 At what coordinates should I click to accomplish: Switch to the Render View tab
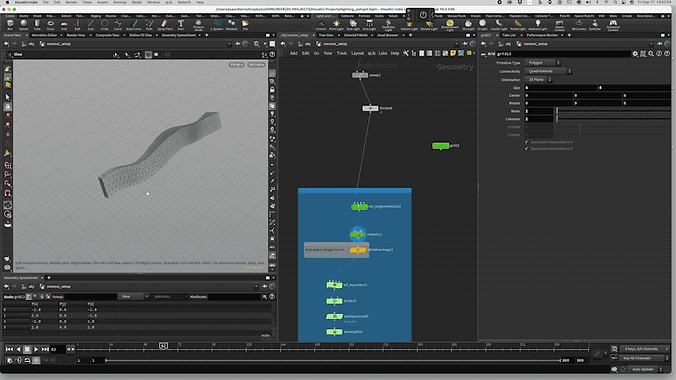pyautogui.click(x=76, y=35)
